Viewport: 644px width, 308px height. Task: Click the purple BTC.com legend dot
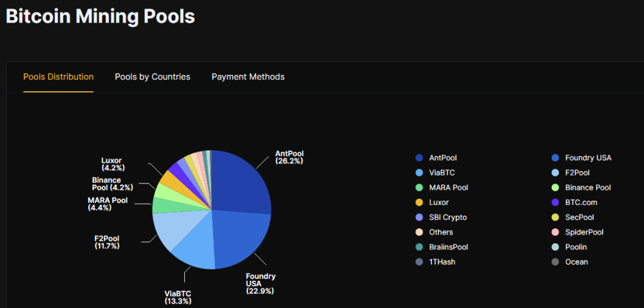555,202
